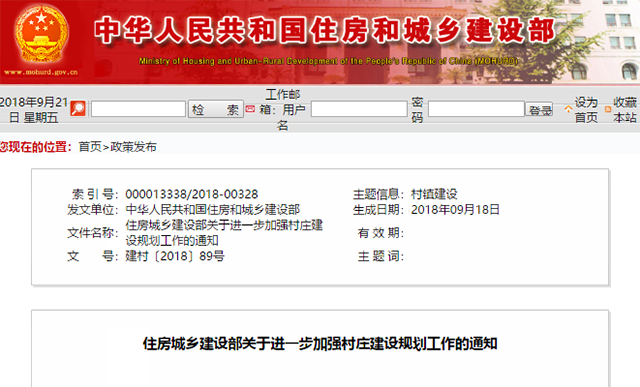The height and width of the screenshot is (387, 640).
Task: Click the 收藏本站 link
Action: (624, 110)
